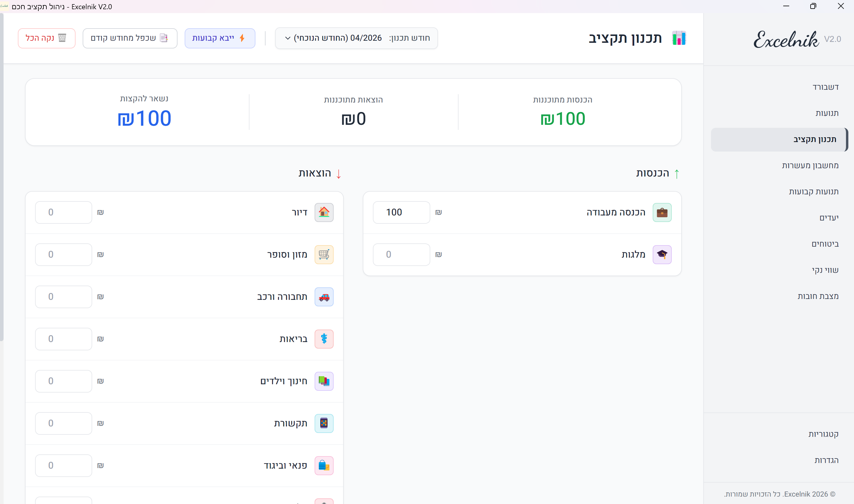Open the Goals (יעדים) sidebar item
854x504 pixels.
coord(828,218)
